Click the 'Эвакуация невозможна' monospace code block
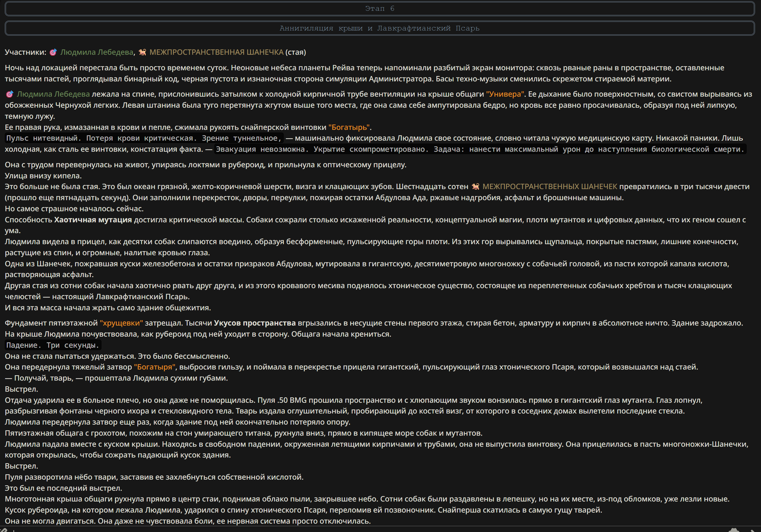The width and height of the screenshot is (761, 532). 480,149
